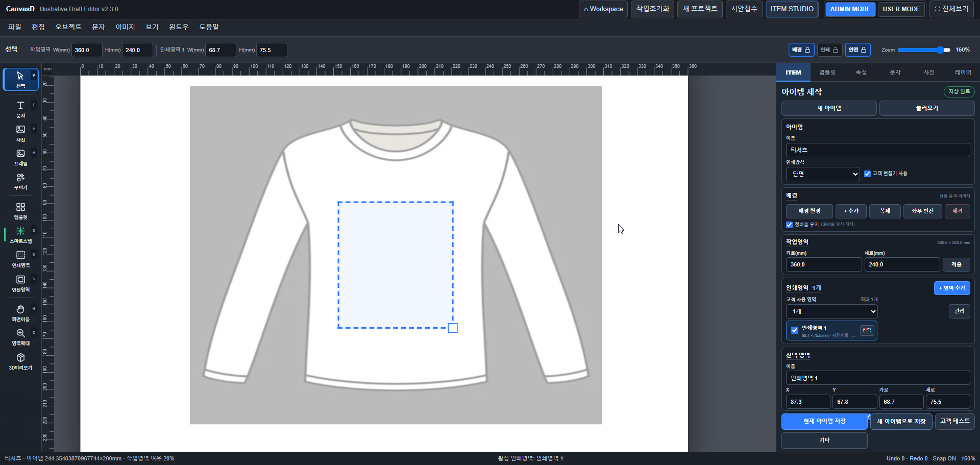
Task: Select the 사진 photo tool
Action: point(20,133)
